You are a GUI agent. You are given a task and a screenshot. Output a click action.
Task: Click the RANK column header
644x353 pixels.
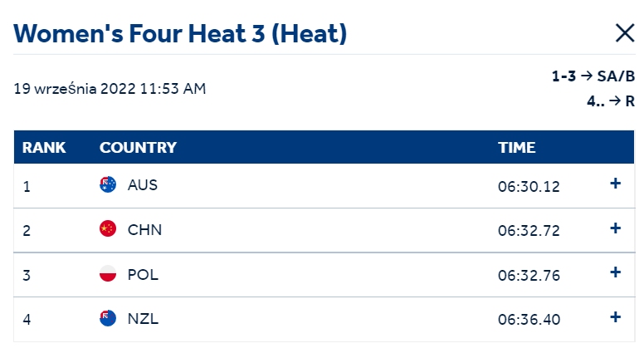(x=44, y=148)
